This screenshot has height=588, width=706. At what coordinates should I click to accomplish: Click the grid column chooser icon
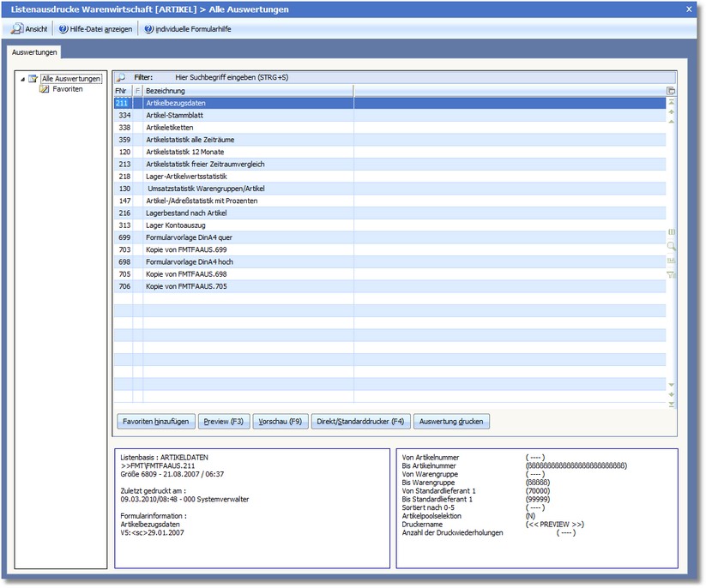pos(671,91)
